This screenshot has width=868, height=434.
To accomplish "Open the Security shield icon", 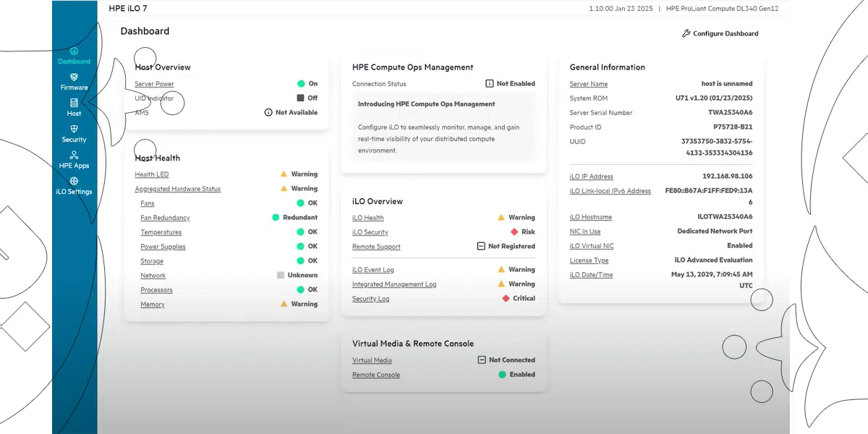I will (x=74, y=129).
